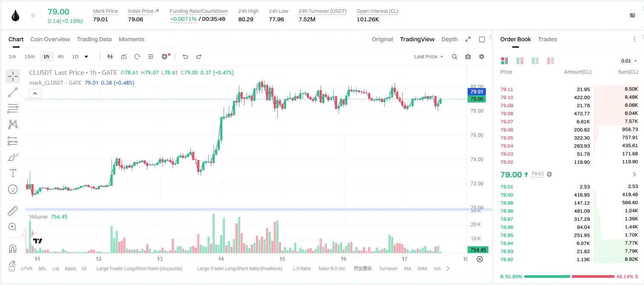The height and width of the screenshot is (285, 644).
Task: Toggle the favorite star next to price
Action: [x=33, y=16]
